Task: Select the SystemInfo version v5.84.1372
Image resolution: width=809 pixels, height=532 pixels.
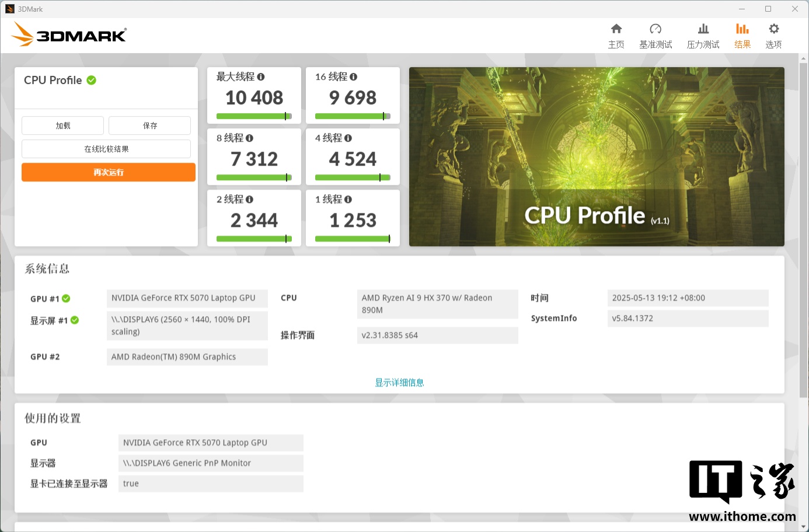Action: (x=688, y=318)
